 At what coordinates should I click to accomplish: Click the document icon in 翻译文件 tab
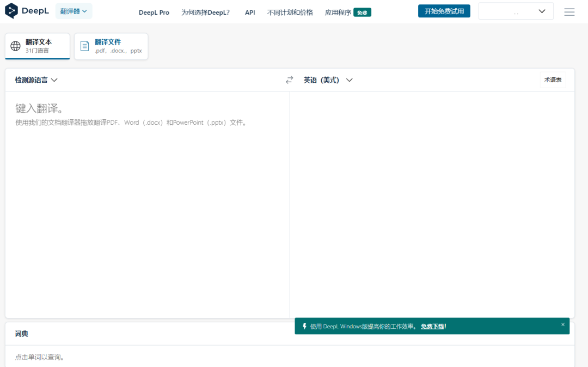[x=85, y=46]
